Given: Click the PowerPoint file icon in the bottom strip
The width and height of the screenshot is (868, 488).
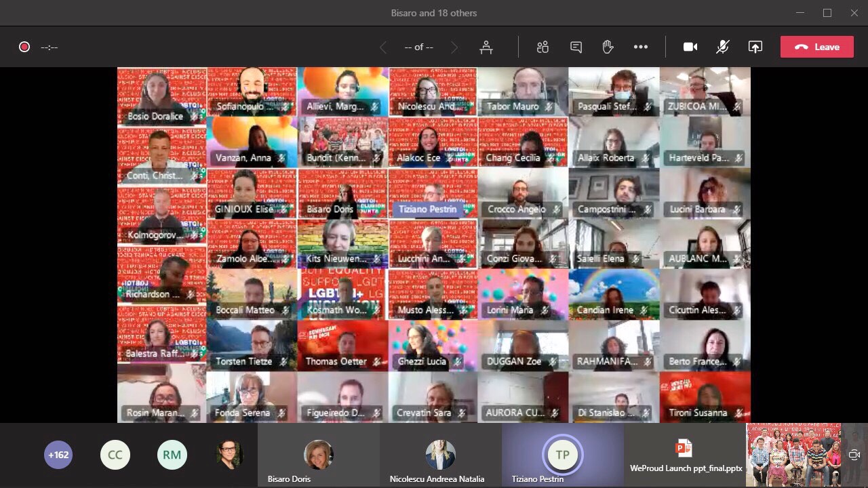Looking at the screenshot, I should 684,448.
